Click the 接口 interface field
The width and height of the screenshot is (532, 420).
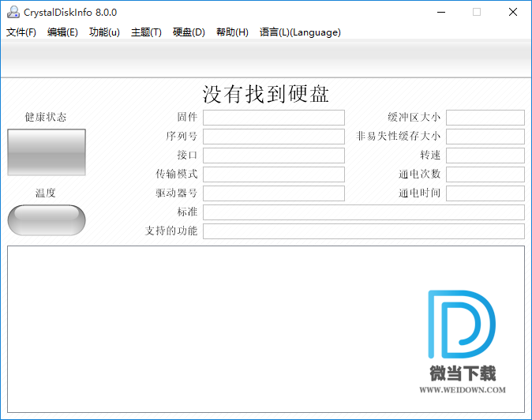(x=274, y=156)
